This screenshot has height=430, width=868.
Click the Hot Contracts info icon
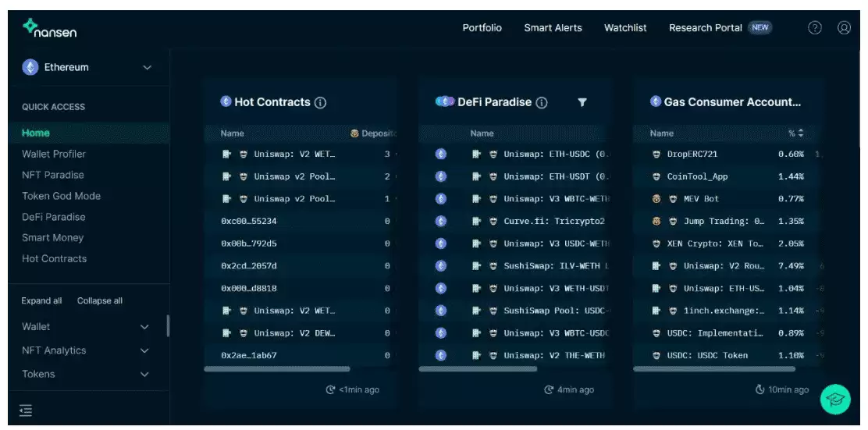coord(320,103)
